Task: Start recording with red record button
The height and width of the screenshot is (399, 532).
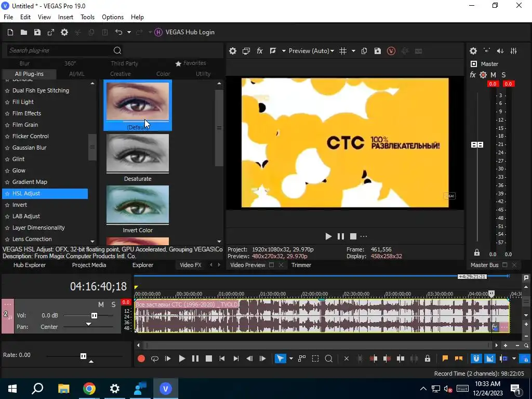Action: coord(141,358)
